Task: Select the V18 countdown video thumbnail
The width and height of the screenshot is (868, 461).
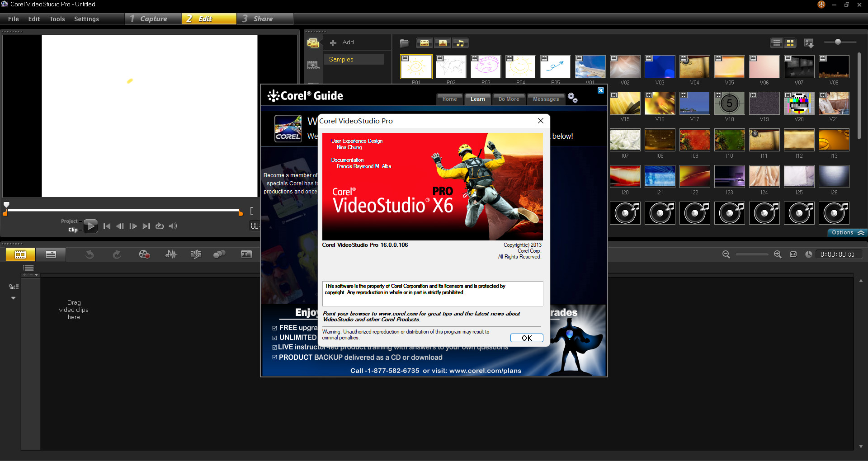Action: coord(729,103)
